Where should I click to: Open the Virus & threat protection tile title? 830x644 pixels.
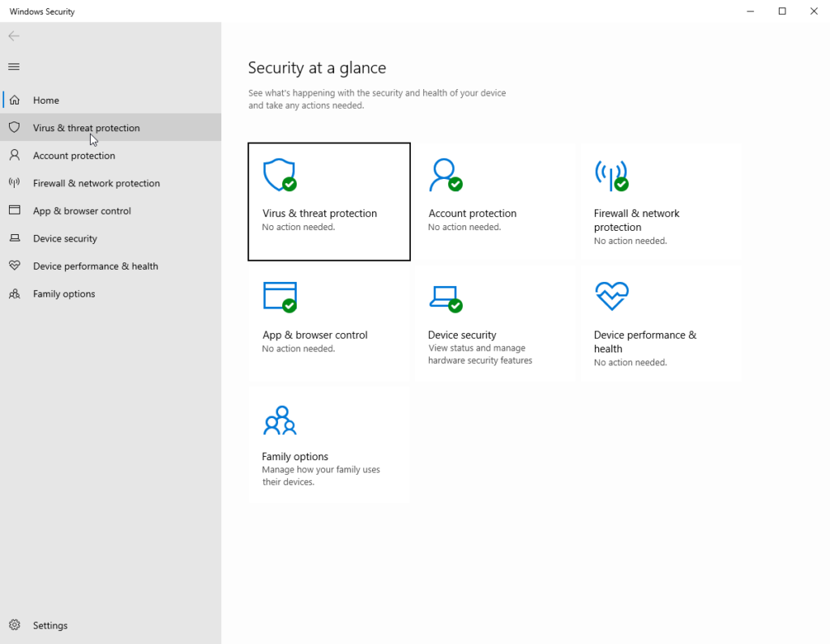click(319, 213)
